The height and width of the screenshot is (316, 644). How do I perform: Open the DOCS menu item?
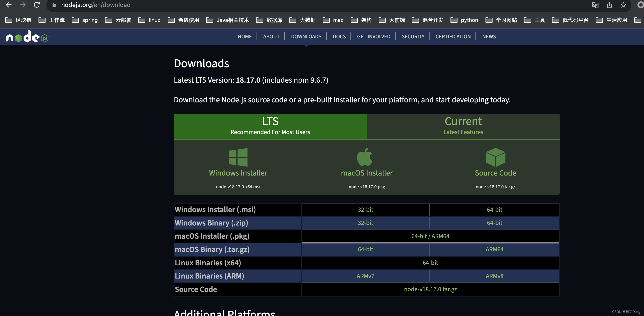pos(339,37)
